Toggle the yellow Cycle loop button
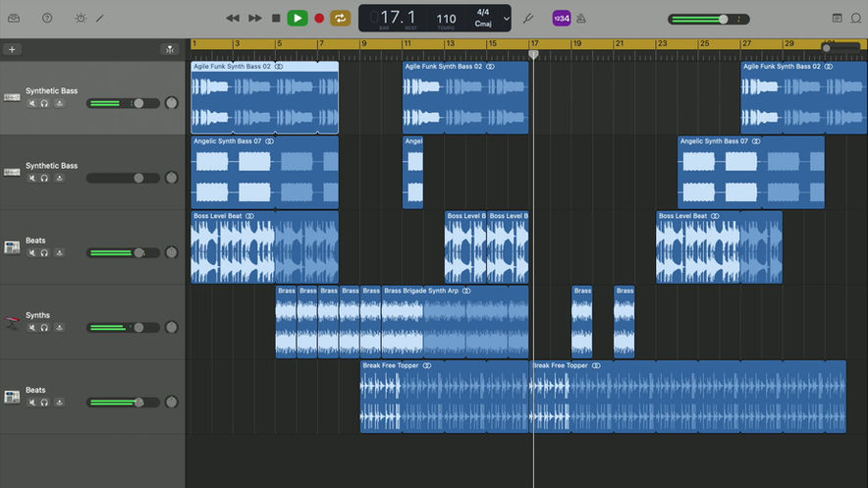Image resolution: width=868 pixels, height=488 pixels. (x=340, y=19)
